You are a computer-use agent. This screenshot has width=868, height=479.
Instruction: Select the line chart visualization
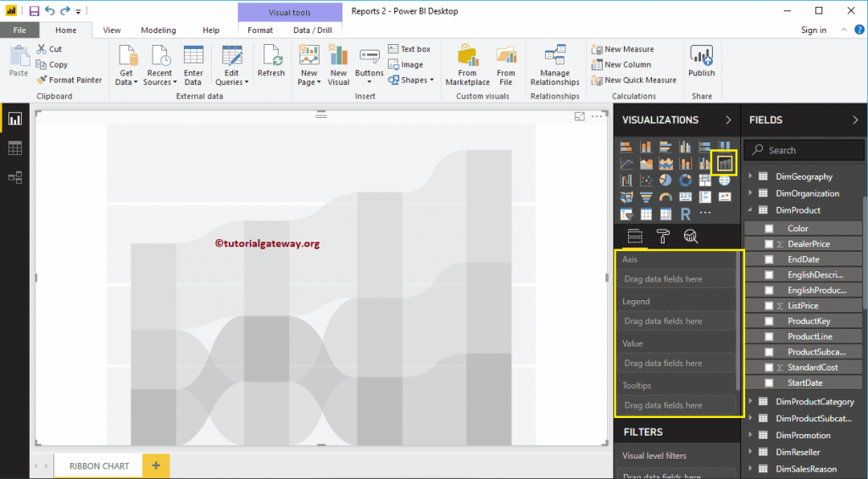click(626, 164)
